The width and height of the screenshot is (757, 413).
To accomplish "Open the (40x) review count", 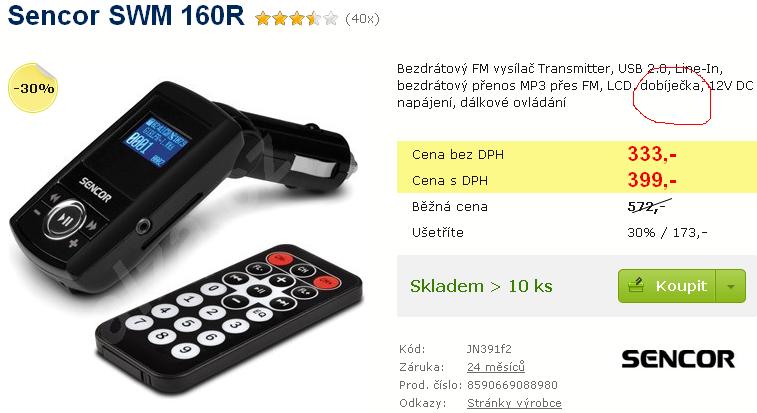I will point(363,19).
